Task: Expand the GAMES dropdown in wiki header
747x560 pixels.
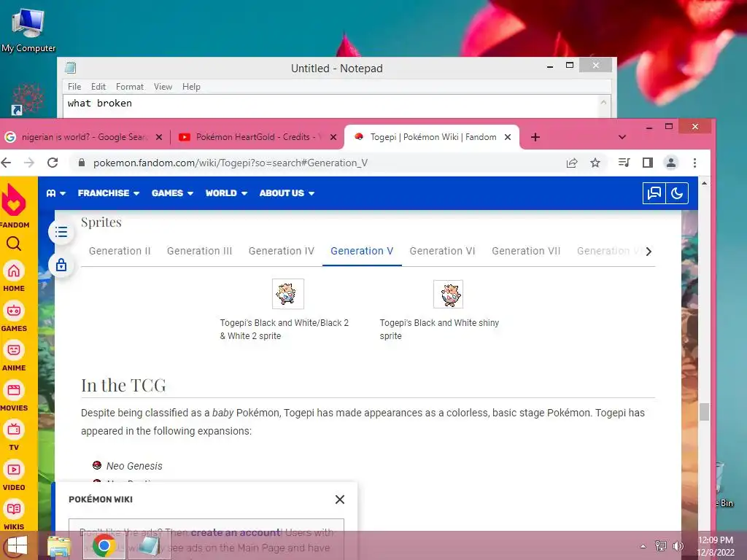Action: click(x=172, y=193)
